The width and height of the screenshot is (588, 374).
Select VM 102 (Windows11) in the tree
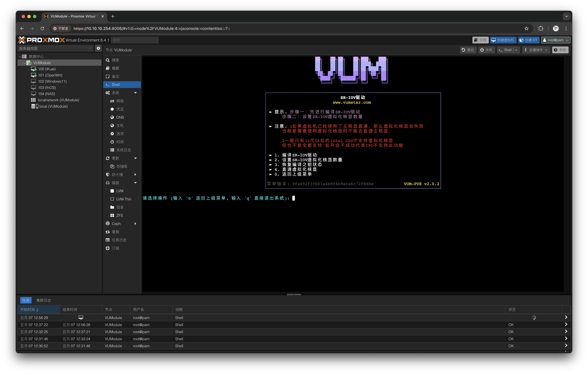click(x=52, y=81)
